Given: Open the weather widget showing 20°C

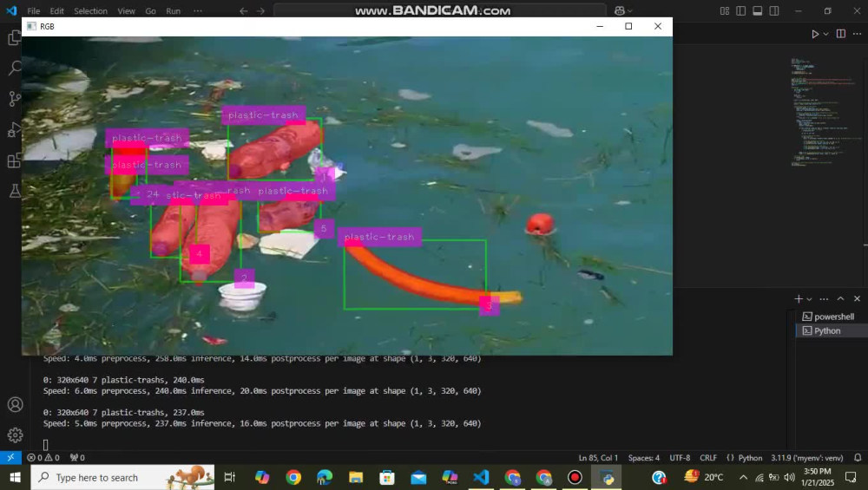Looking at the screenshot, I should [x=704, y=477].
